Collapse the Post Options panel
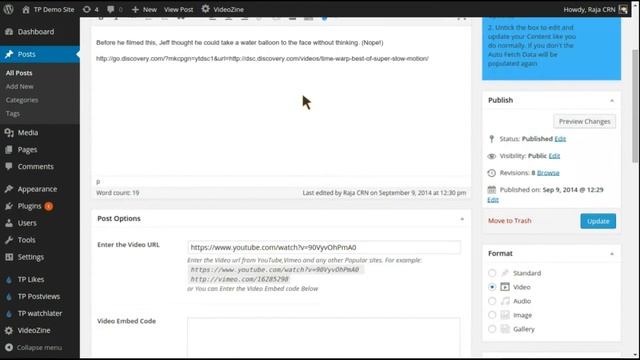This screenshot has width=640, height=360. 462,219
